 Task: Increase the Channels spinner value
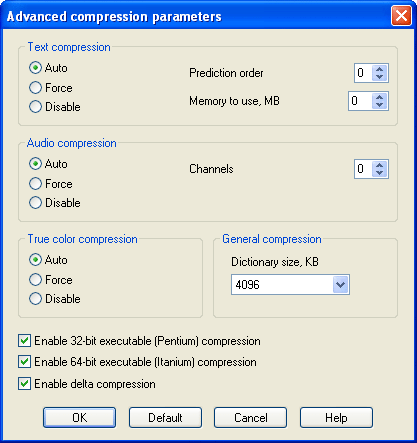[x=379, y=165]
